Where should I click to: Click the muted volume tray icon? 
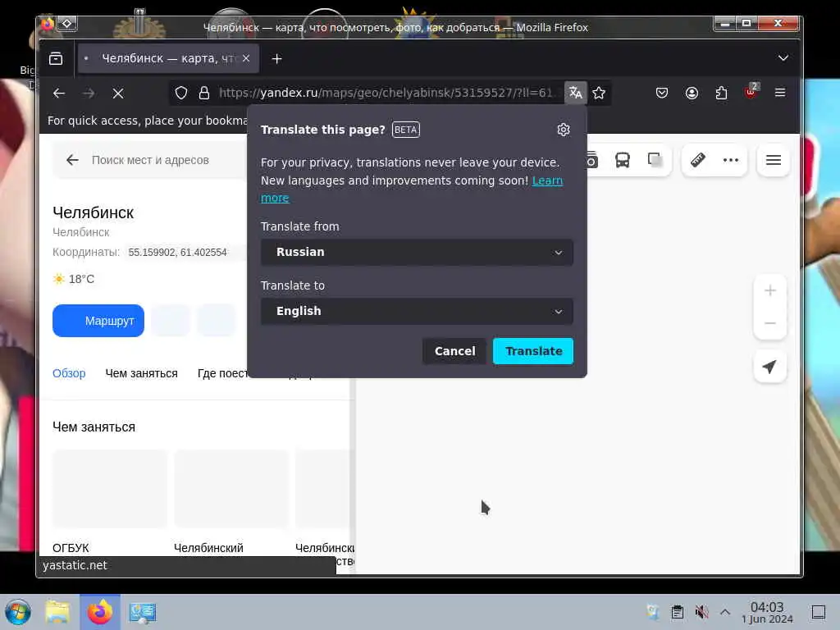[x=701, y=612]
